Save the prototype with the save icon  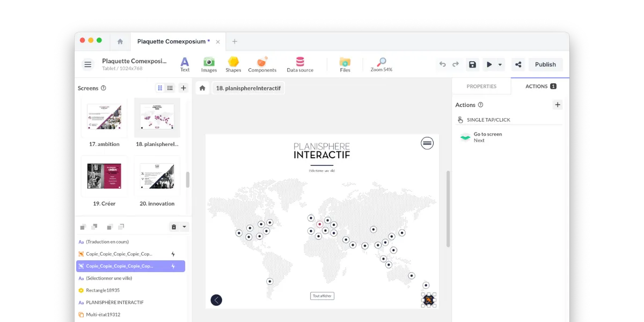[472, 64]
